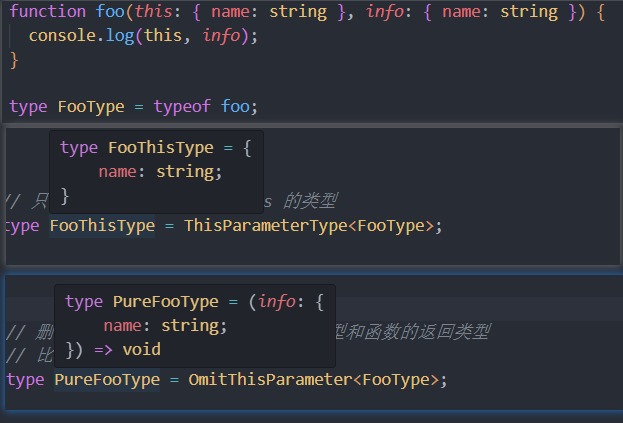The image size is (623, 423).
Task: Click 'name: string;' in the PureFooType tooltip
Action: [165, 326]
